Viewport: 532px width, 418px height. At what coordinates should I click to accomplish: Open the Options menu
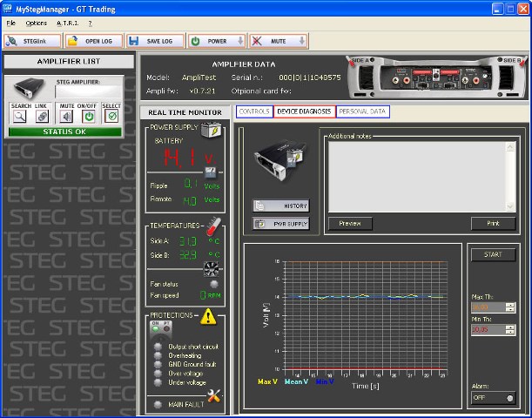coord(36,22)
